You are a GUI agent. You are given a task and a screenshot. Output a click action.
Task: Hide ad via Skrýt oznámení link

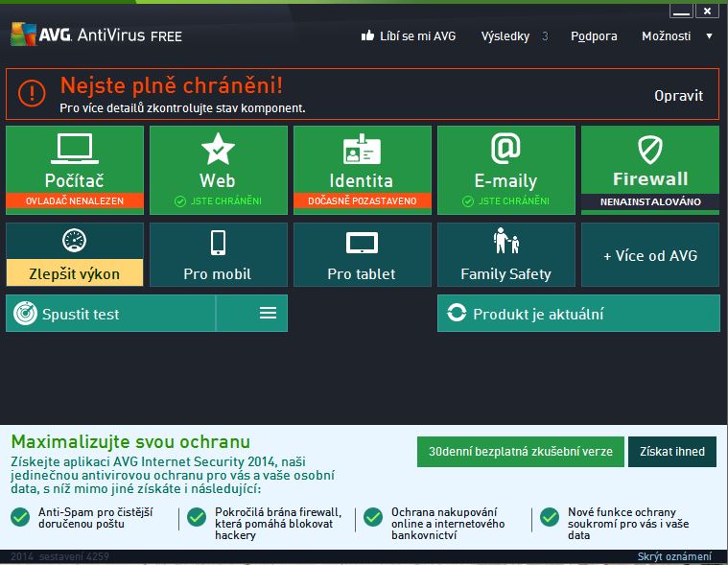coord(674,556)
